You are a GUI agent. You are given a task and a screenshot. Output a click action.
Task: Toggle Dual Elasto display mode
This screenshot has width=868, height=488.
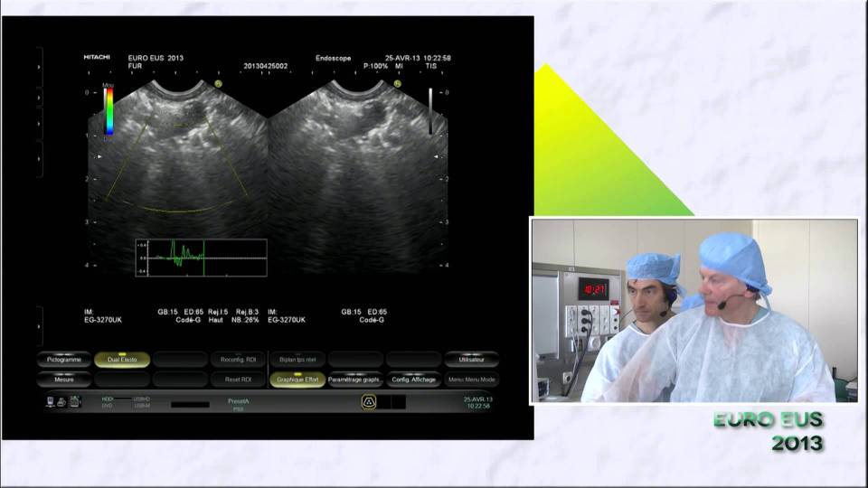point(122,360)
